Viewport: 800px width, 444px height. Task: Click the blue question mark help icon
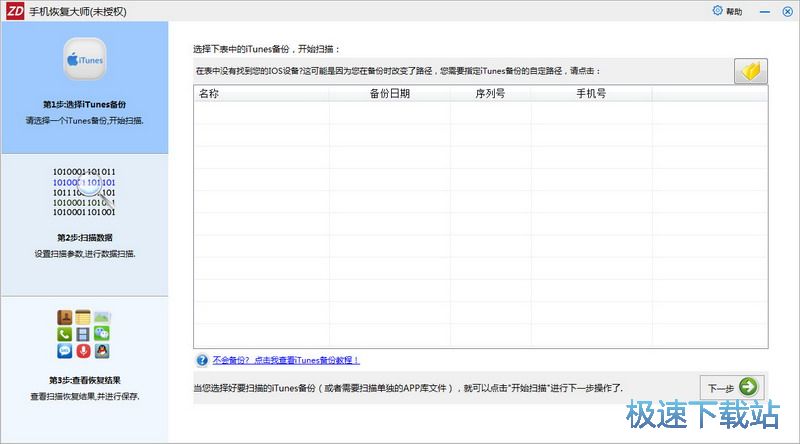click(201, 360)
